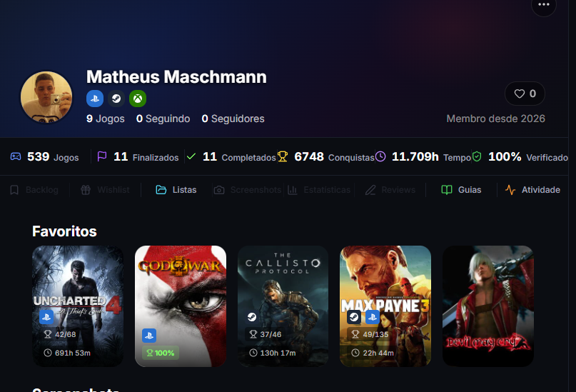Click the Xbox platform badge under the name
Viewport: 576px width, 392px height.
pyautogui.click(x=138, y=99)
